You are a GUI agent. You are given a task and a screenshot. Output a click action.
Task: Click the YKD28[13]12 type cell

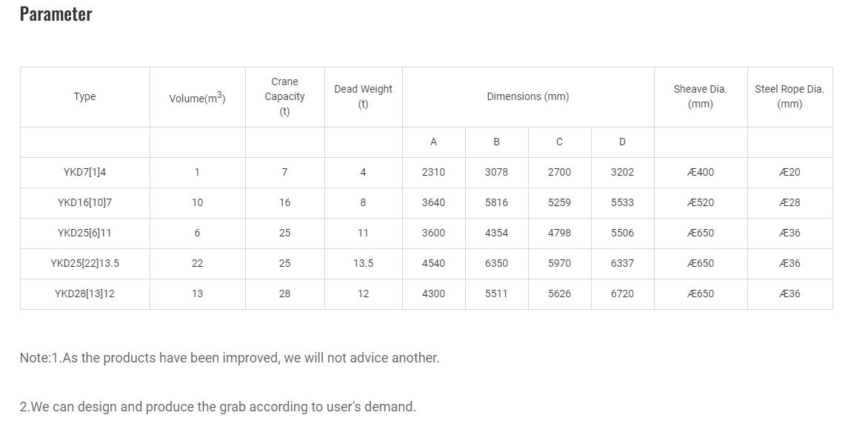(84, 294)
